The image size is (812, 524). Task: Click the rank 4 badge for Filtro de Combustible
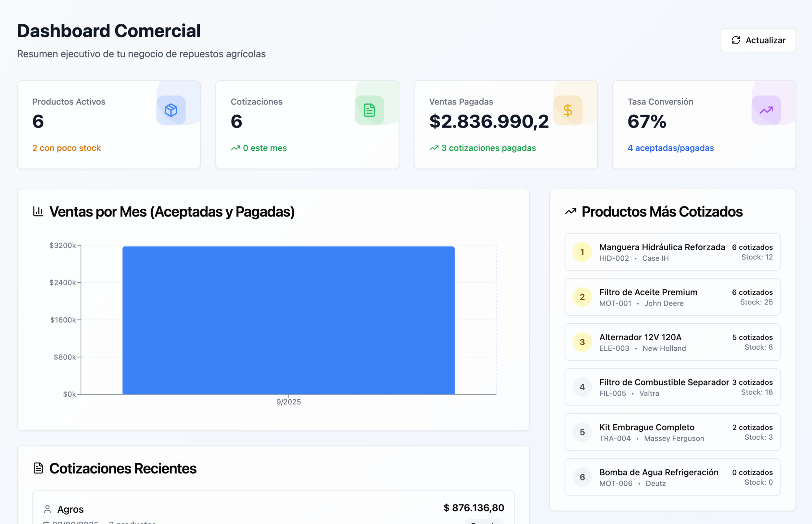(582, 387)
